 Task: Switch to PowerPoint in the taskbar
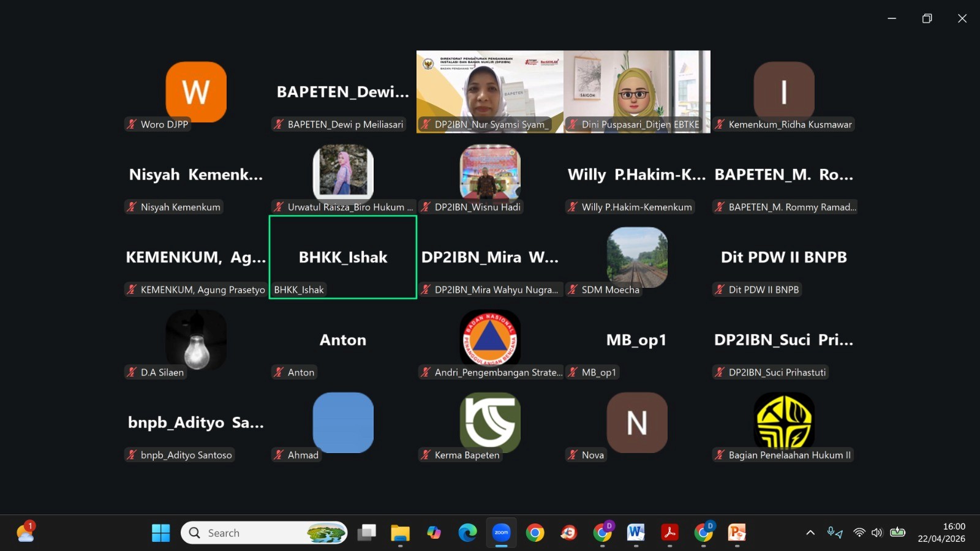point(737,533)
